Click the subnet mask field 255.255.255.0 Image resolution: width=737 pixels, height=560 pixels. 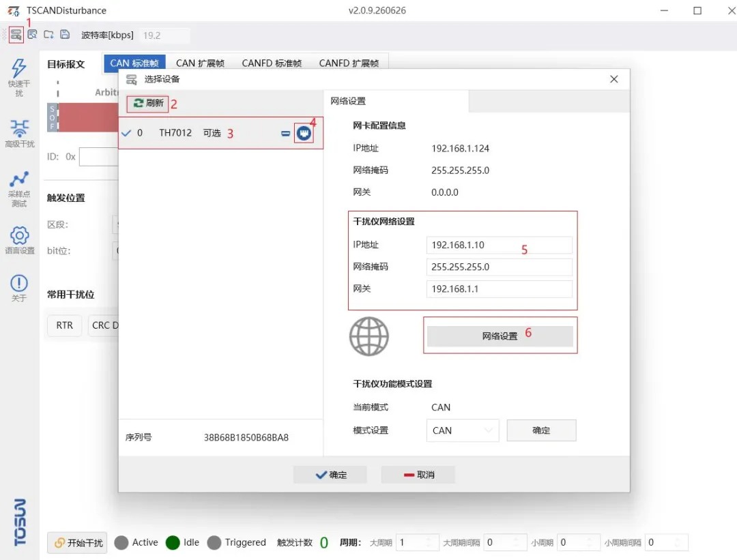point(499,267)
